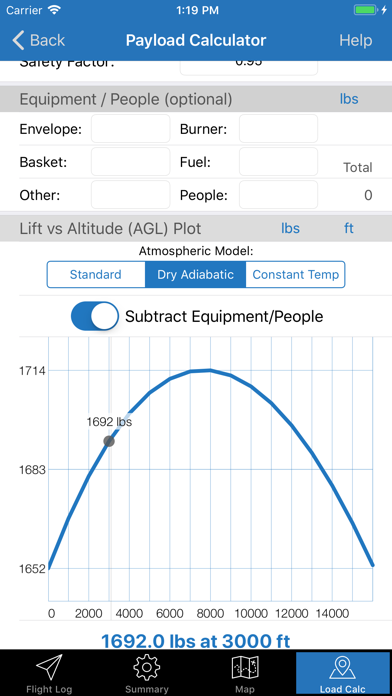Viewport: 392px width, 696px height.
Task: Select the Load Calc pin icon
Action: [342, 668]
